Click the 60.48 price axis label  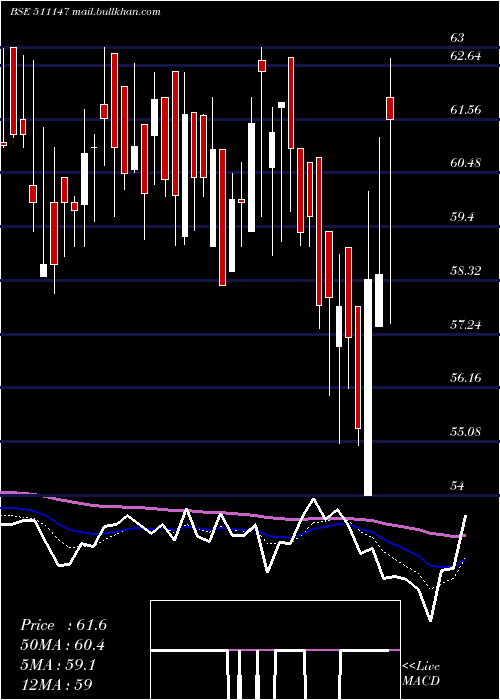(x=466, y=163)
